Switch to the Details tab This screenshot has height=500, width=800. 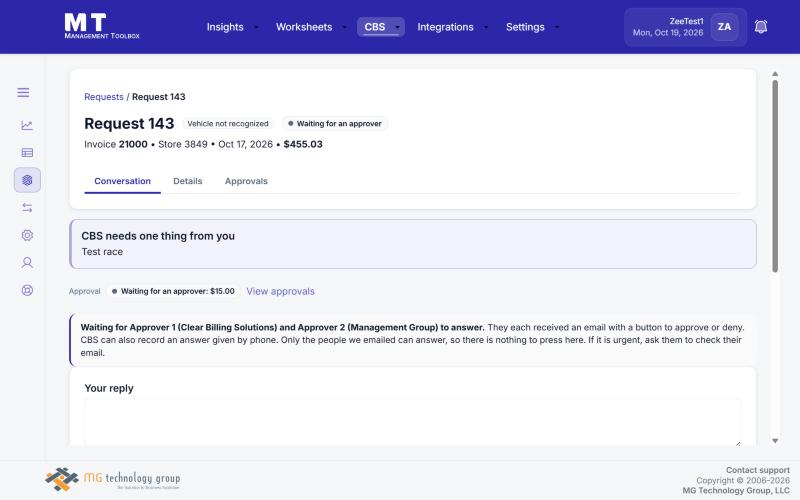pyautogui.click(x=187, y=181)
